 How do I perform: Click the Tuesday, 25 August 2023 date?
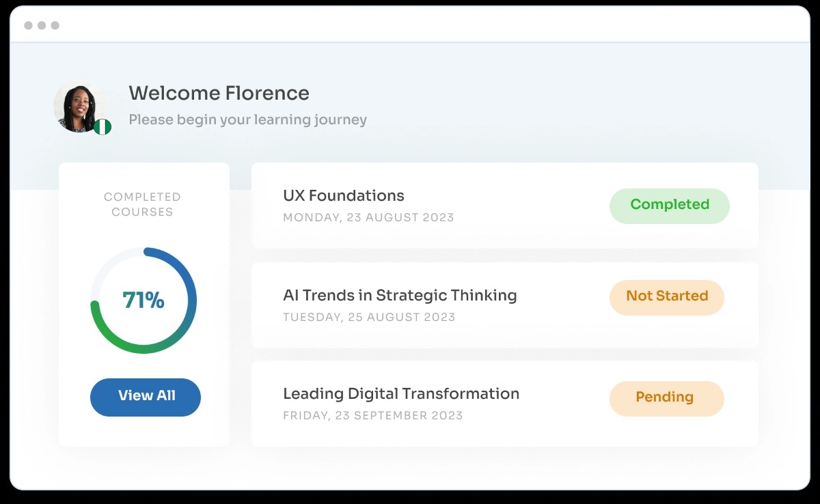click(x=369, y=318)
